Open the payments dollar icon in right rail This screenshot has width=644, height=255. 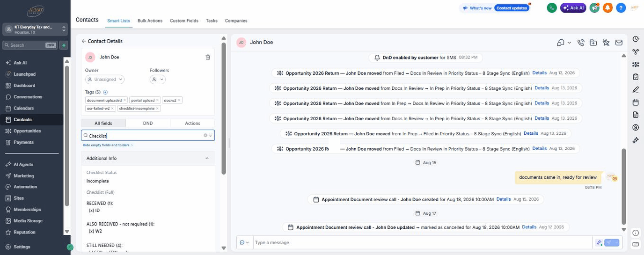tap(636, 127)
